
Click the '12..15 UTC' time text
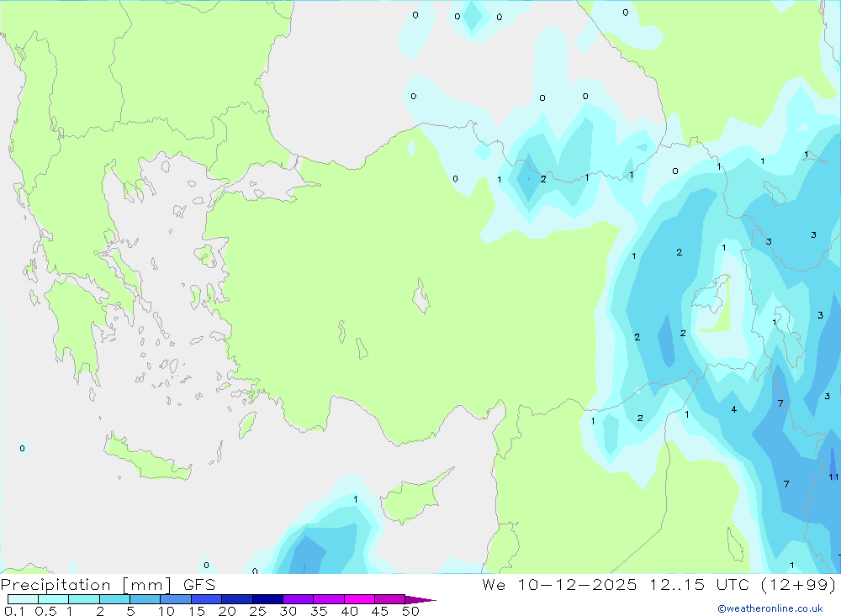point(699,584)
